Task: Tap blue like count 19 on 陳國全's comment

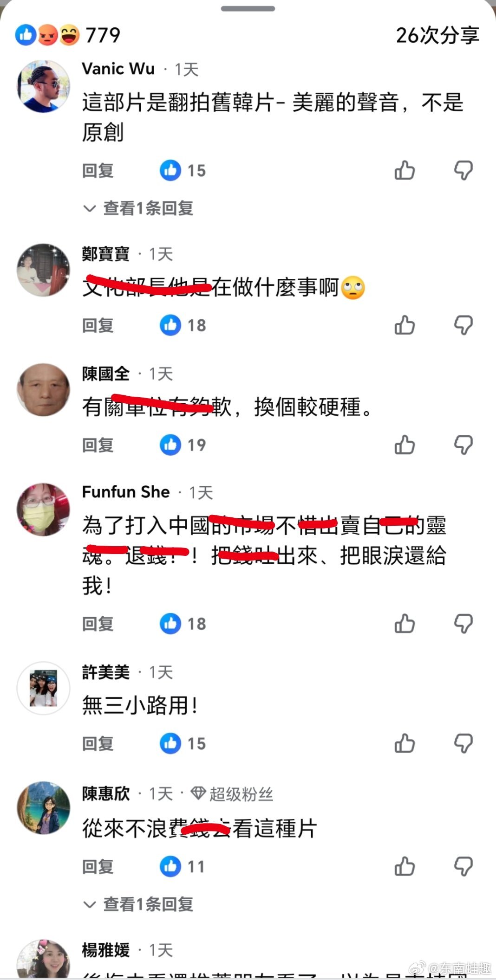Action: click(183, 445)
